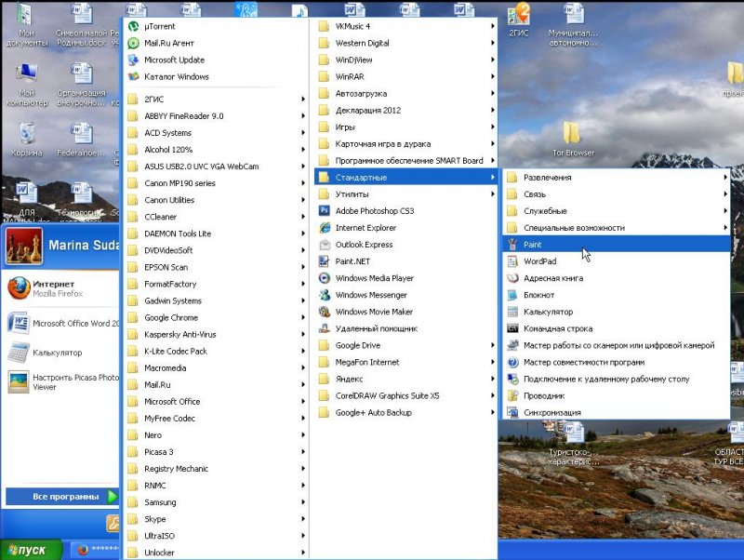The height and width of the screenshot is (560, 744).
Task: Open the MegaFon Internet folder
Action: [x=405, y=362]
